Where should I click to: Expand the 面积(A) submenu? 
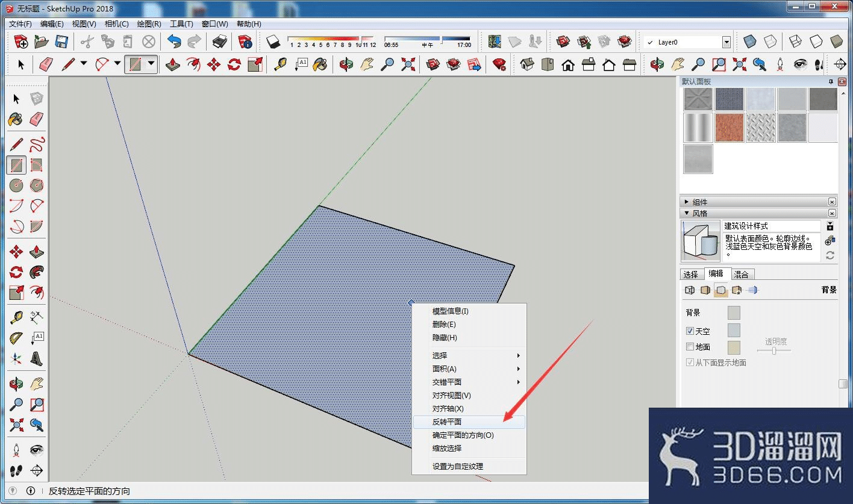469,369
